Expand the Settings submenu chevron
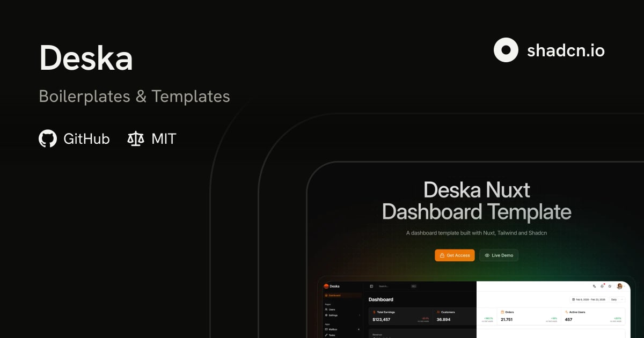This screenshot has height=338, width=644. [x=359, y=315]
